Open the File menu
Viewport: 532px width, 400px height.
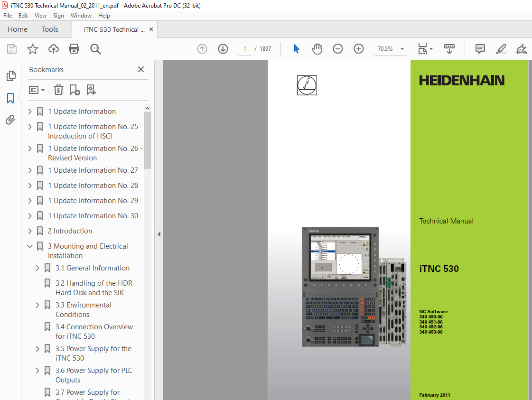8,16
